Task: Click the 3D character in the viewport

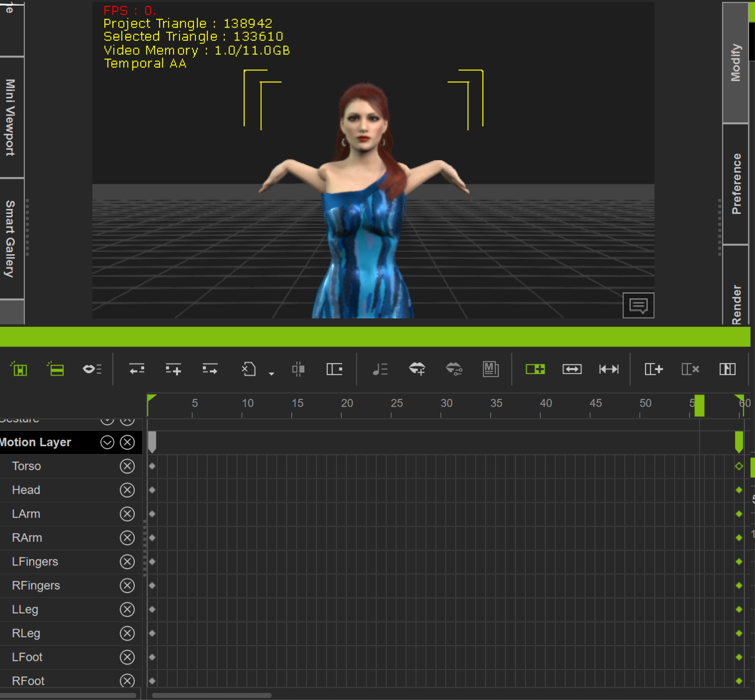Action: [x=364, y=201]
